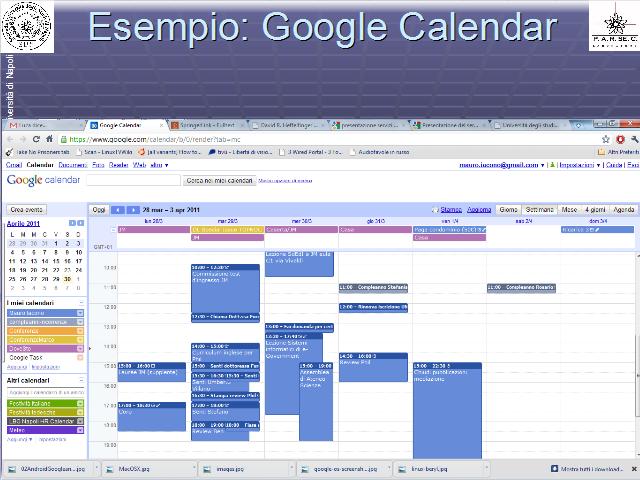Close the downloads bar
Image resolution: width=640 pixels, height=480 pixels.
(634, 469)
